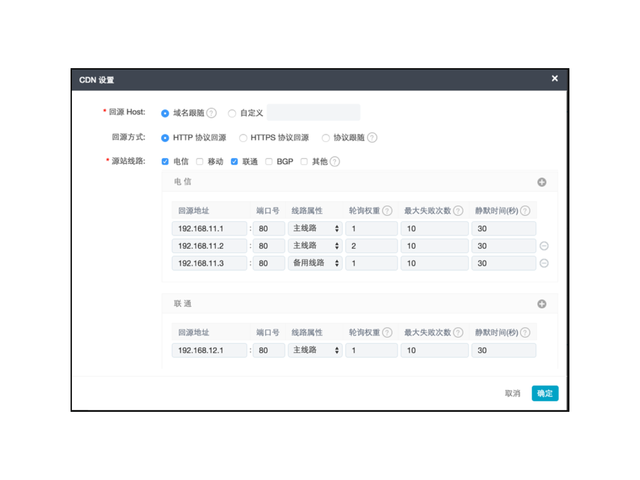
Task: Edit silence time field of 192.168.11.2 row
Action: pyautogui.click(x=504, y=246)
